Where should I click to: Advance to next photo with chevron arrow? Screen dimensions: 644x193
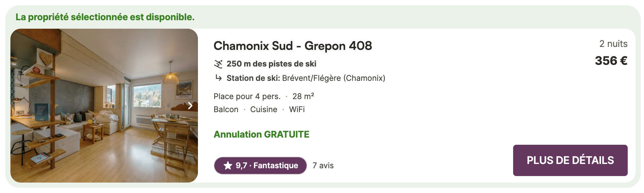point(190,106)
